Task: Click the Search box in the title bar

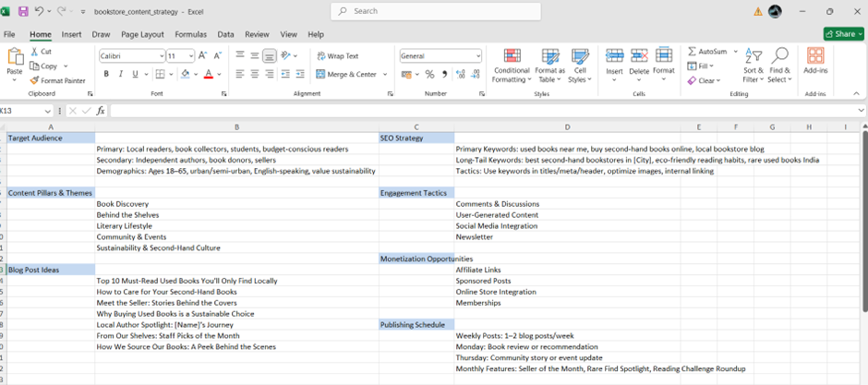Action: pyautogui.click(x=436, y=11)
